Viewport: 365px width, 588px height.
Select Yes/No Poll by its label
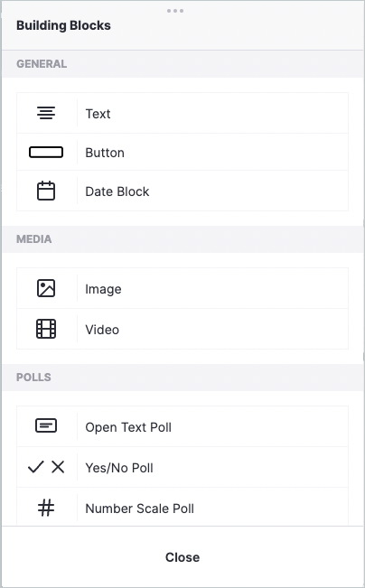pyautogui.click(x=119, y=468)
